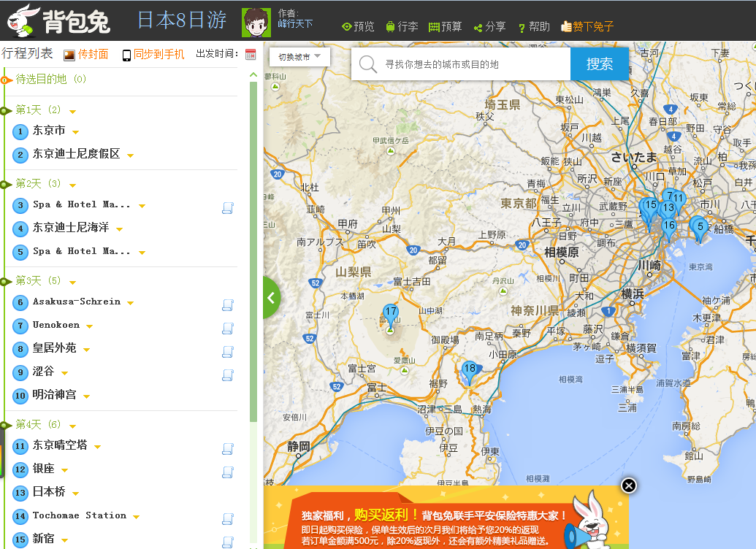Close the insurance promotion banner

click(x=629, y=485)
